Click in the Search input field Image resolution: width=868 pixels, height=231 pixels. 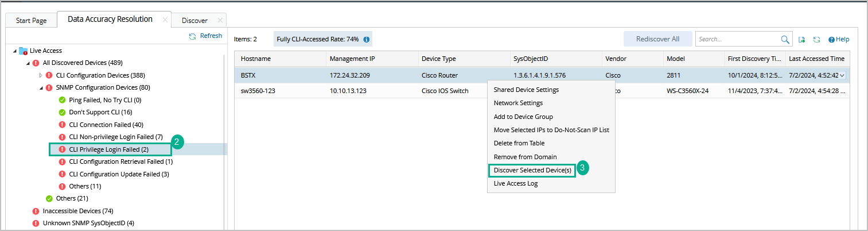coord(737,40)
